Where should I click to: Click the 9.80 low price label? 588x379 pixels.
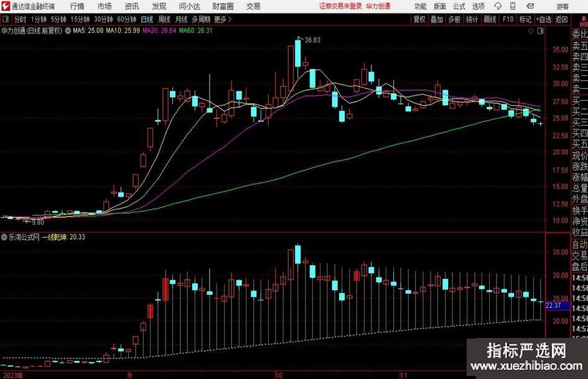tap(38, 223)
